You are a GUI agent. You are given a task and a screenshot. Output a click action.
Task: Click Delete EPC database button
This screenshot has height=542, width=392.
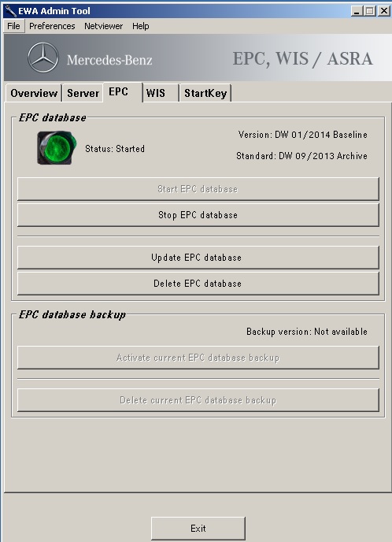[198, 284]
